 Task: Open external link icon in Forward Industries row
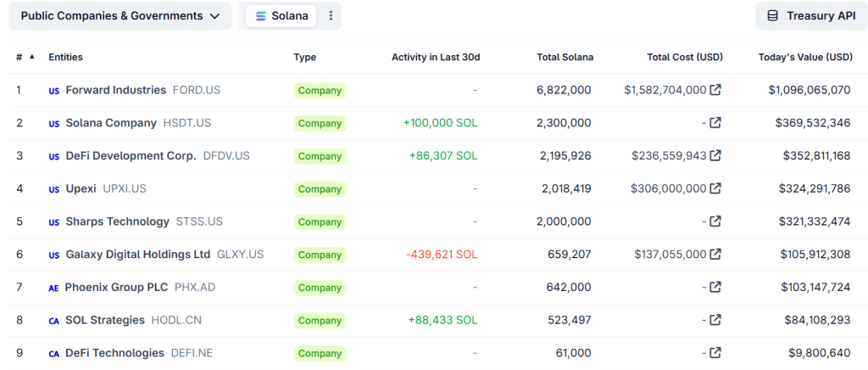[715, 90]
